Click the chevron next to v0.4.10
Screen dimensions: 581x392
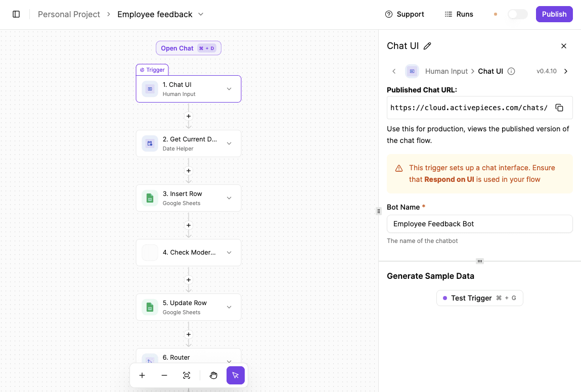pos(566,71)
